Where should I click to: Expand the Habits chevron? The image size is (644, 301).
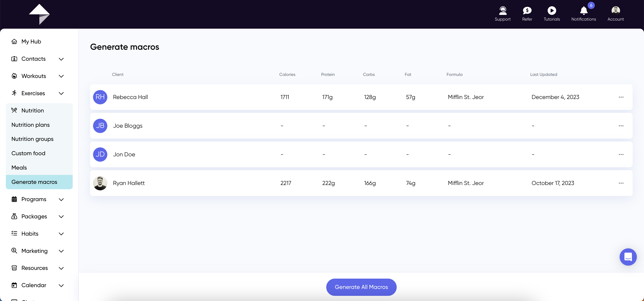61,234
